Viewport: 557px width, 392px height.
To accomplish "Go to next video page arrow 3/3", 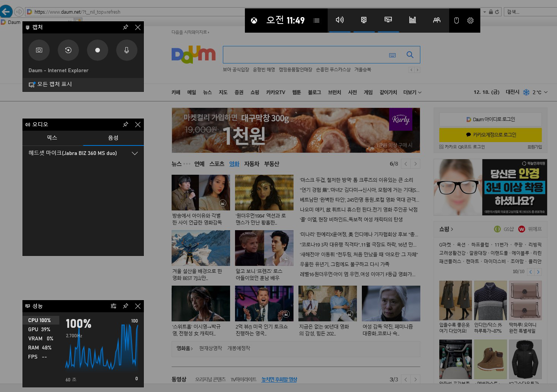I will pyautogui.click(x=415, y=379).
